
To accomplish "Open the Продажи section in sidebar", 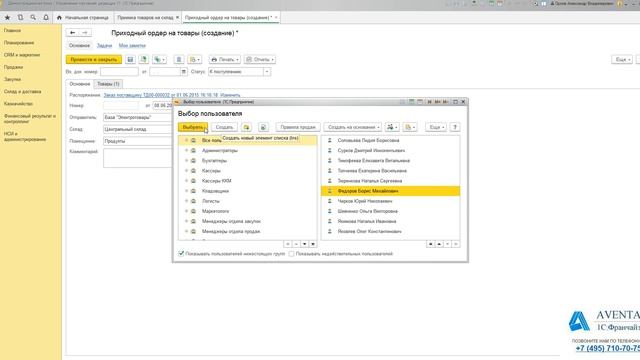I will [13, 67].
